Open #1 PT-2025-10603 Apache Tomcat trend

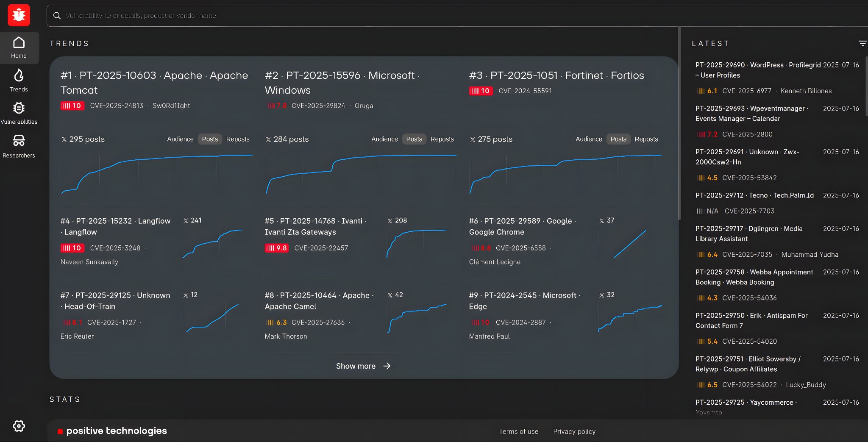[x=154, y=83]
